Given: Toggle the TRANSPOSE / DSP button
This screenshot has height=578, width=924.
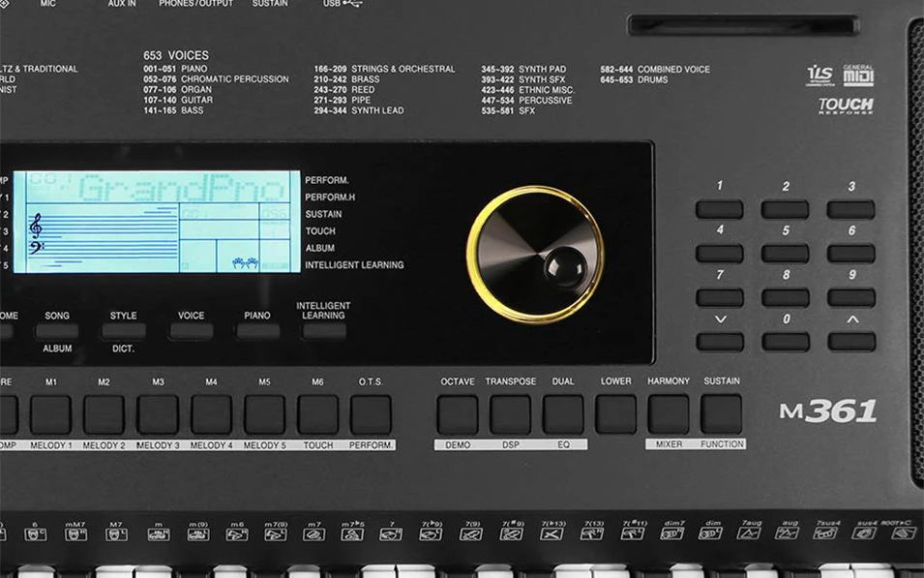Looking at the screenshot, I should pyautogui.click(x=510, y=414).
